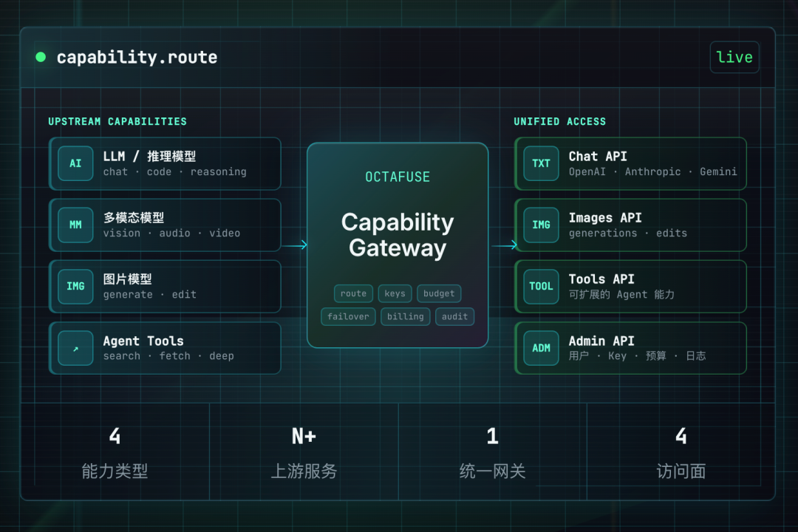
Task: Select the route tag in gateway
Action: 353,294
